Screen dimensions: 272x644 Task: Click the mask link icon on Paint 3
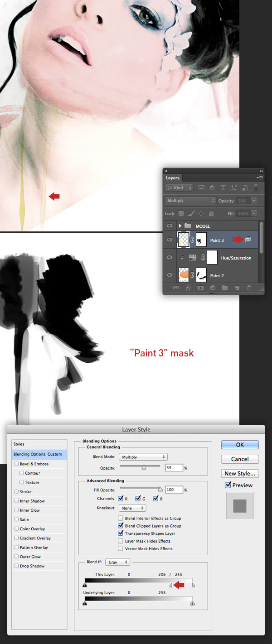(192, 240)
